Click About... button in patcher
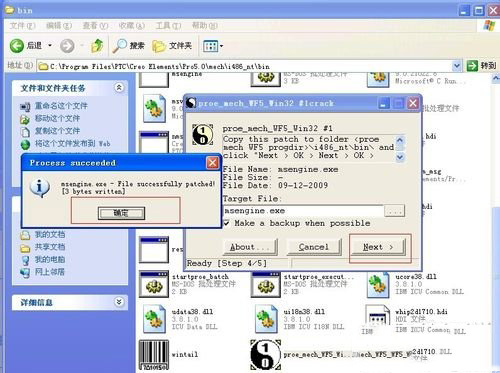This screenshot has width=500, height=373. pos(250,247)
